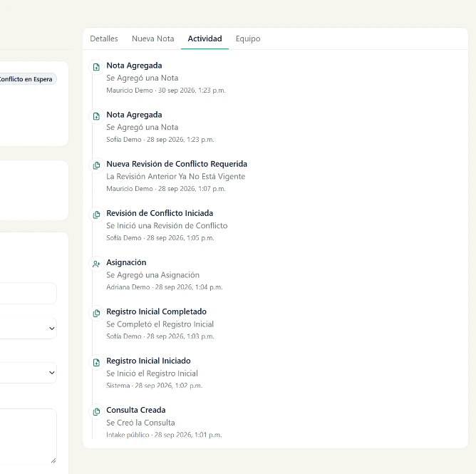The height and width of the screenshot is (474, 476).
Task: Click the 'Asignación' entry title
Action: (126, 262)
